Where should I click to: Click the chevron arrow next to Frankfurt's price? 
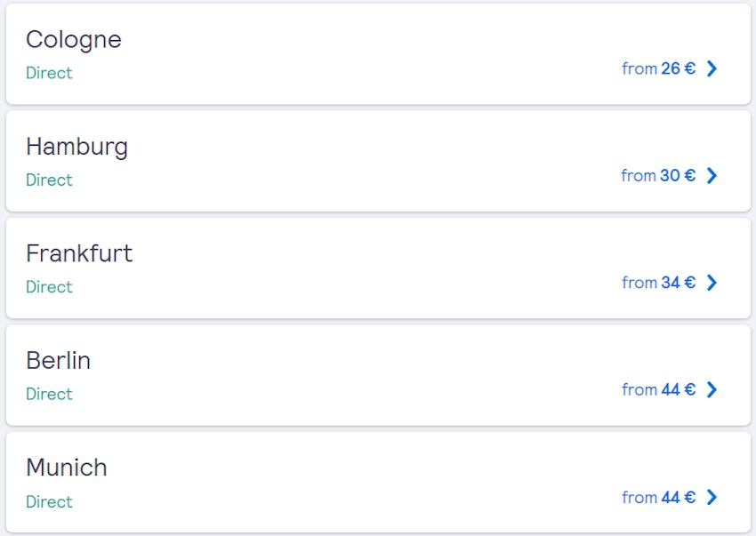coord(711,283)
